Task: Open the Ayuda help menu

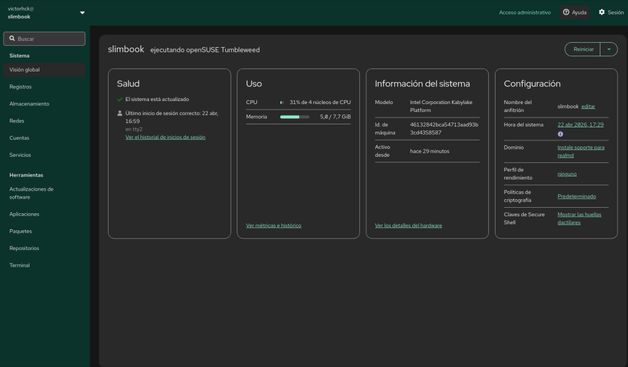Action: click(575, 12)
